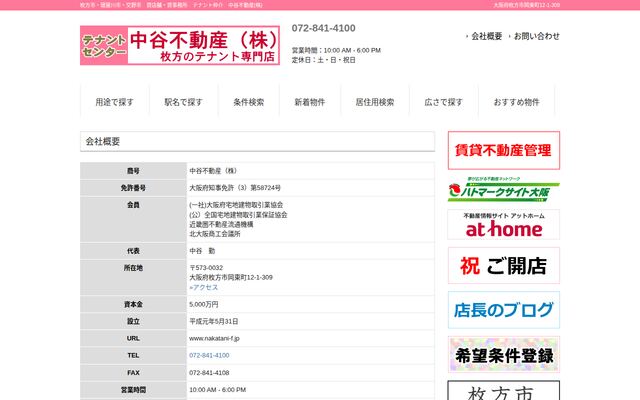Click the company name cell 中谷不動産（株）

[x=213, y=171]
